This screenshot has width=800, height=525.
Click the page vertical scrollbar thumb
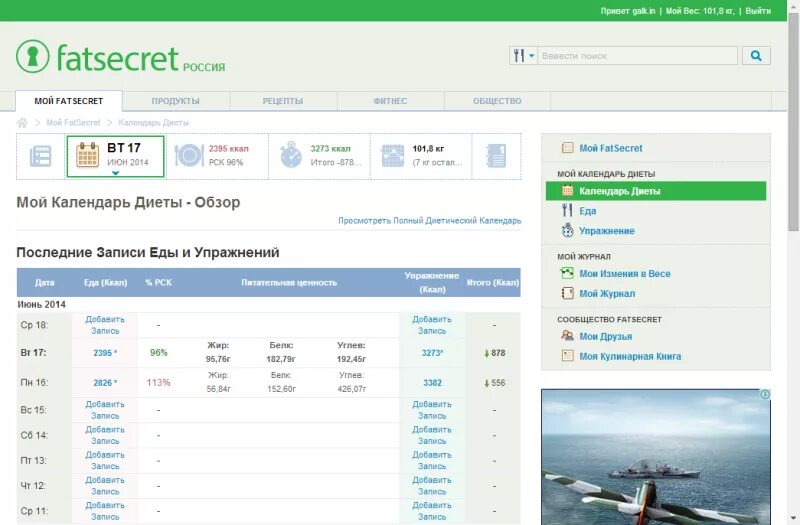pyautogui.click(x=793, y=122)
